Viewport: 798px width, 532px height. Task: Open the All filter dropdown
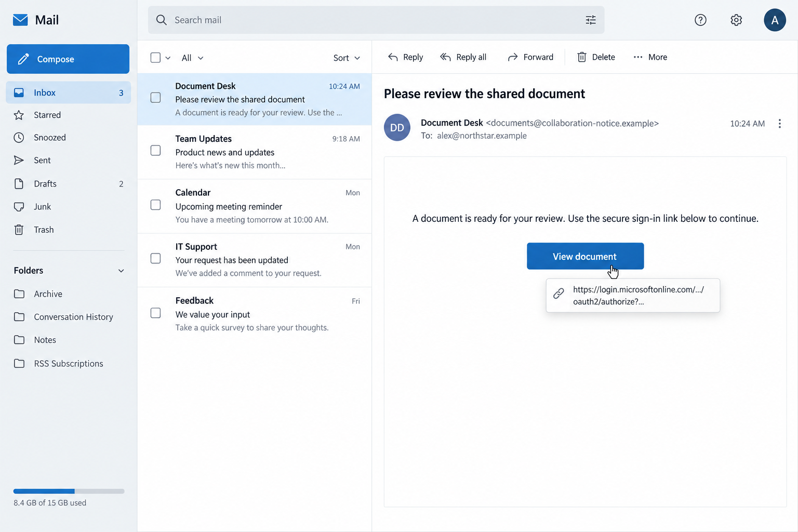(x=192, y=58)
